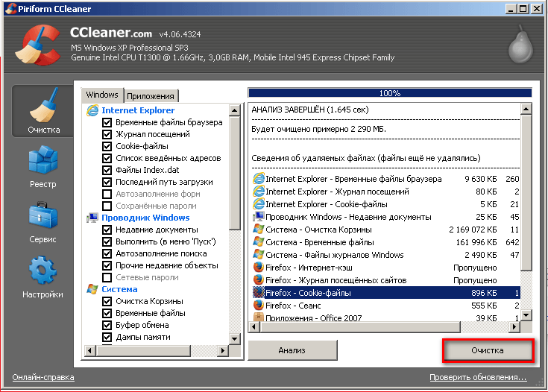Click the pear icon in top-right corner
Viewport: 548px width, 392px height.
(520, 46)
